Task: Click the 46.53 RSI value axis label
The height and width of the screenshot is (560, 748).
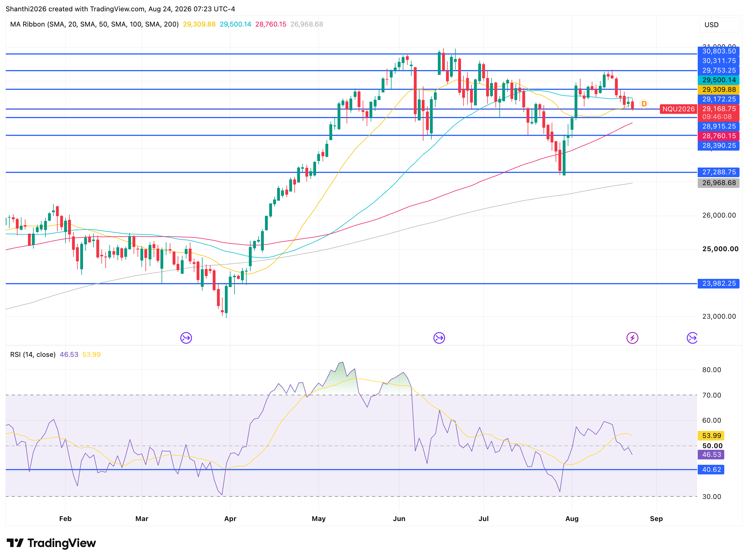Action: pos(711,455)
